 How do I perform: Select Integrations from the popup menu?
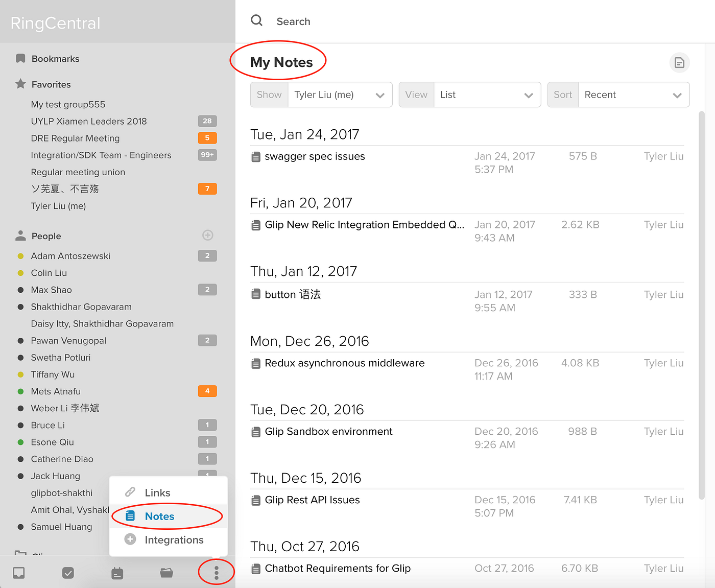169,540
